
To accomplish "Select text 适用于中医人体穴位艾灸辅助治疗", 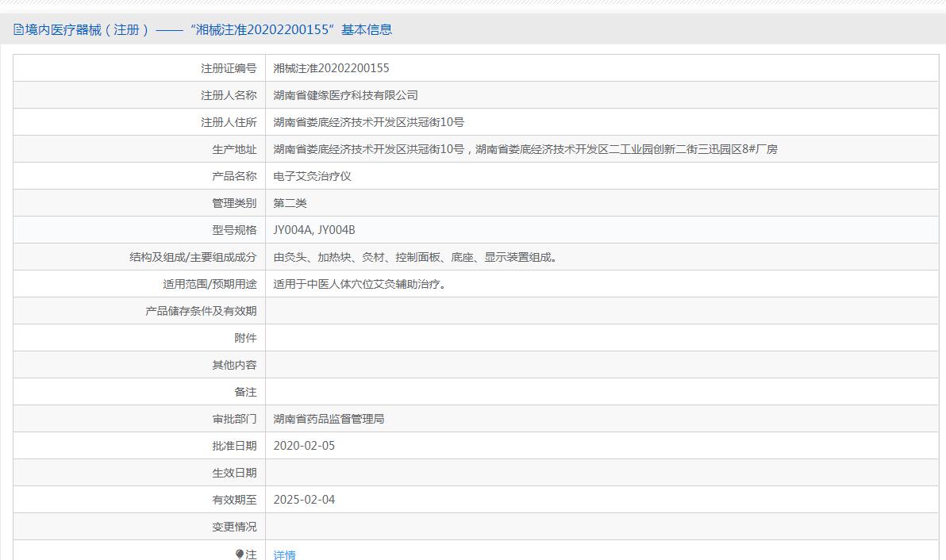I will (x=361, y=284).
